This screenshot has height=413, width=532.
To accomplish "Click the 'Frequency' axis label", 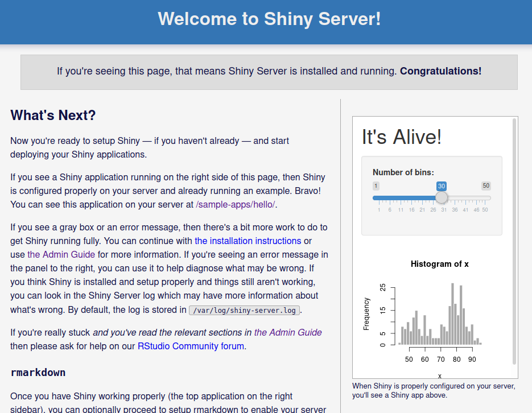I will tap(366, 314).
